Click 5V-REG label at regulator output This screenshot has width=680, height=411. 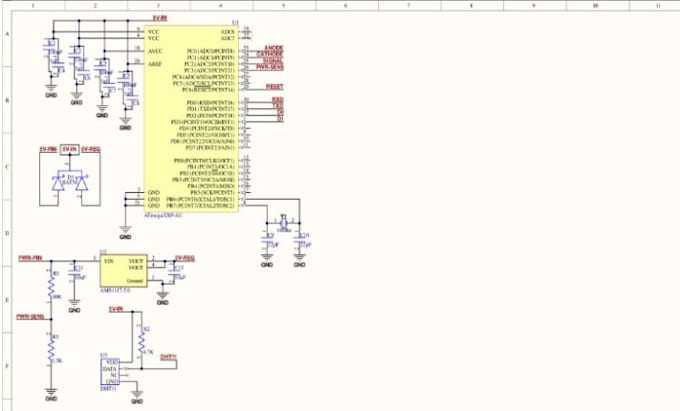(x=185, y=258)
